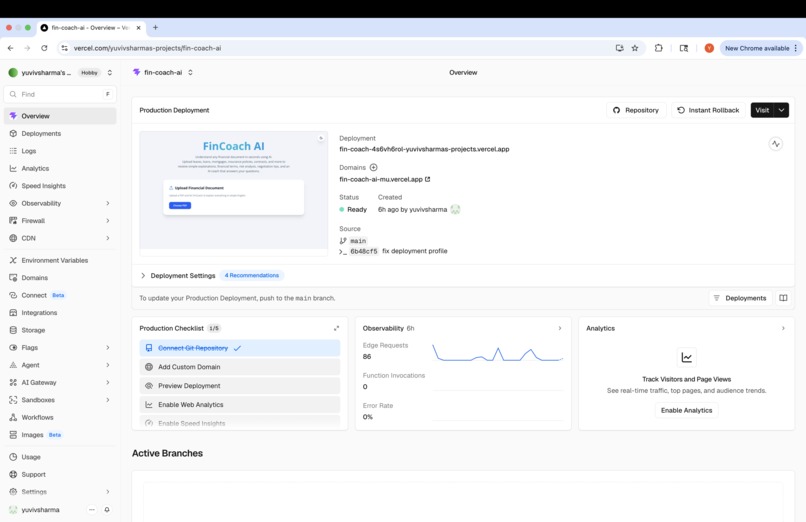The width and height of the screenshot is (806, 522).
Task: Open project switcher beside fin-coach-ai
Action: (x=190, y=72)
